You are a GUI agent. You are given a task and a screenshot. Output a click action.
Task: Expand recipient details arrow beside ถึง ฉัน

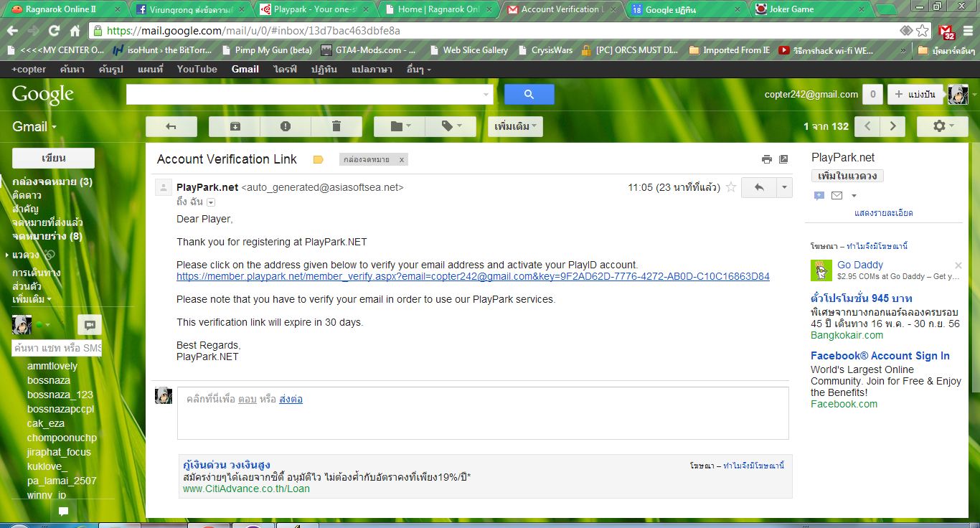tap(211, 202)
